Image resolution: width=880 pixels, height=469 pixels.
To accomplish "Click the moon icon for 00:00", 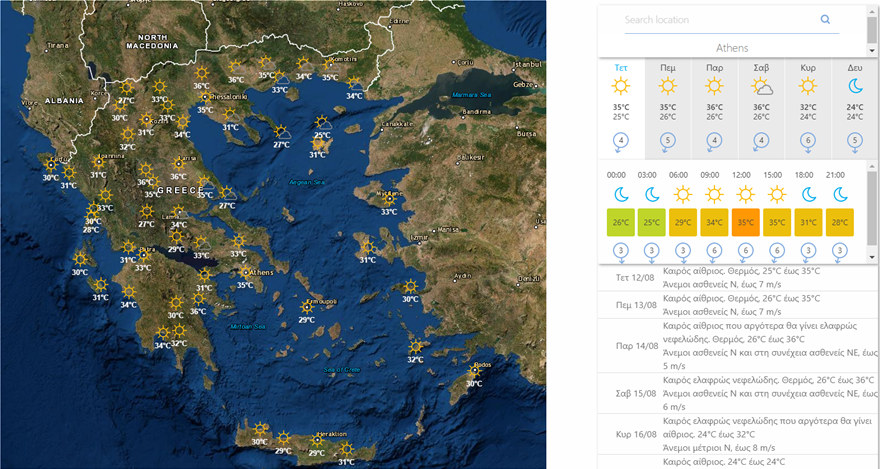I will [621, 193].
